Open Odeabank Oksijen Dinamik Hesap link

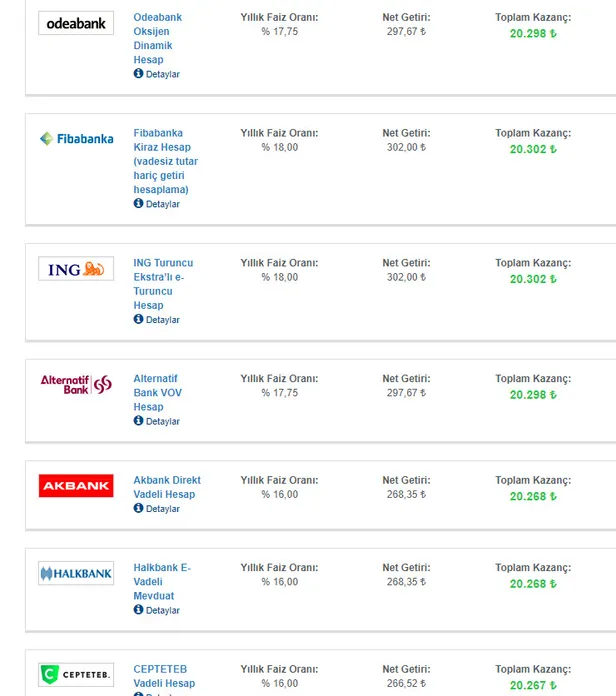158,38
